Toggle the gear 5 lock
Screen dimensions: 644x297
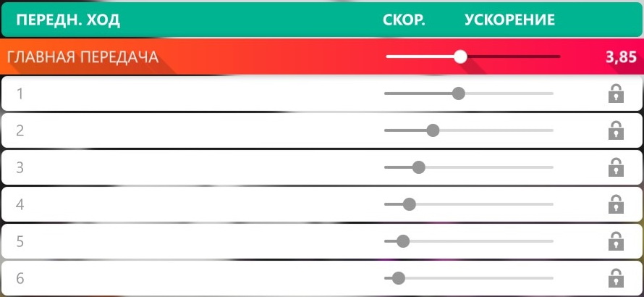point(616,241)
